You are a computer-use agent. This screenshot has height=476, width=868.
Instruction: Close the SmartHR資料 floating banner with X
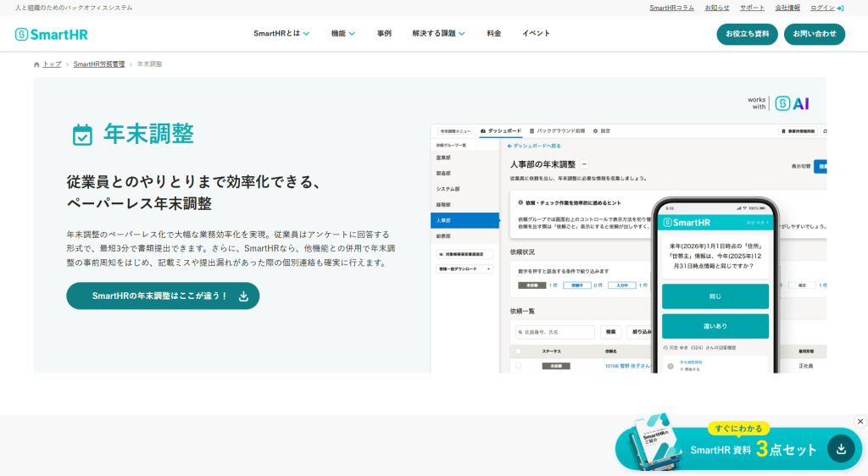pyautogui.click(x=860, y=421)
